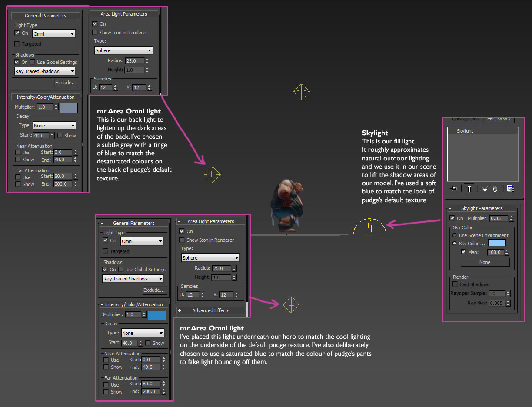Image resolution: width=532 pixels, height=407 pixels.
Task: Toggle Targeted checkbox in grey-swatch light panel
Action: coord(17,44)
